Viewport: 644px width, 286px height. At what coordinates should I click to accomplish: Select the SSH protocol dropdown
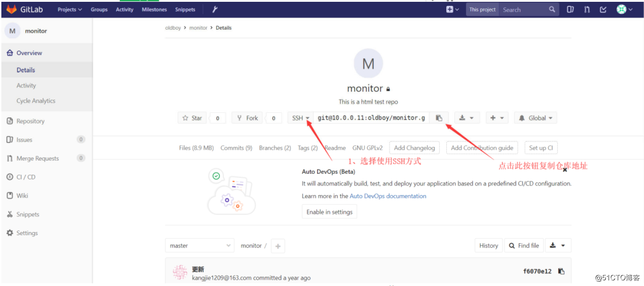[x=300, y=118]
